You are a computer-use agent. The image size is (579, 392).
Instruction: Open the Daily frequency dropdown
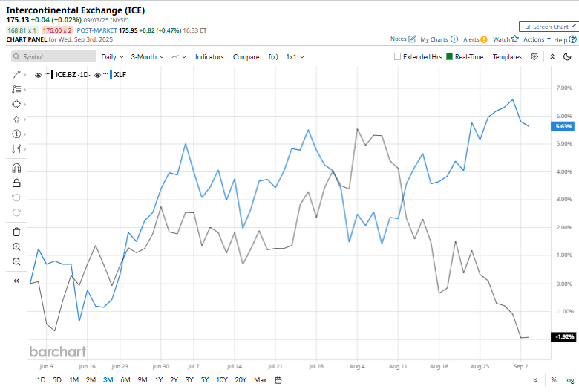click(x=112, y=57)
